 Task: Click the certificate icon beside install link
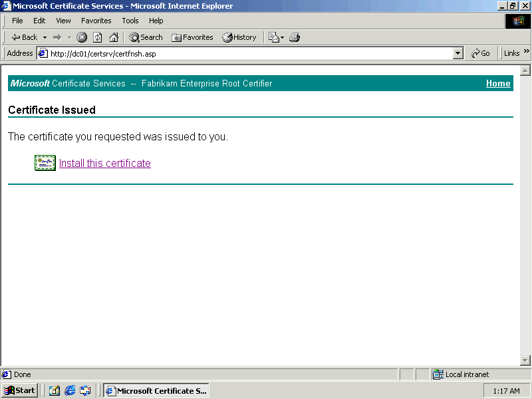[45, 163]
